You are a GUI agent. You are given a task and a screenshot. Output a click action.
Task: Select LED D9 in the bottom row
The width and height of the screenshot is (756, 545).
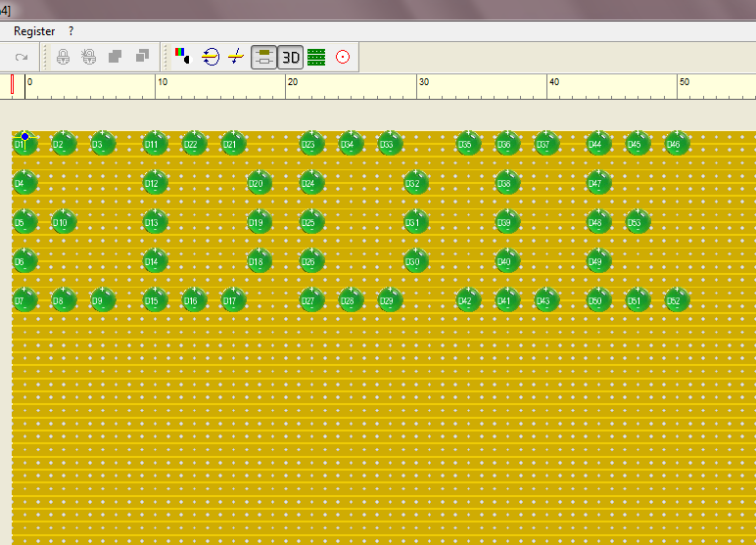tap(103, 299)
